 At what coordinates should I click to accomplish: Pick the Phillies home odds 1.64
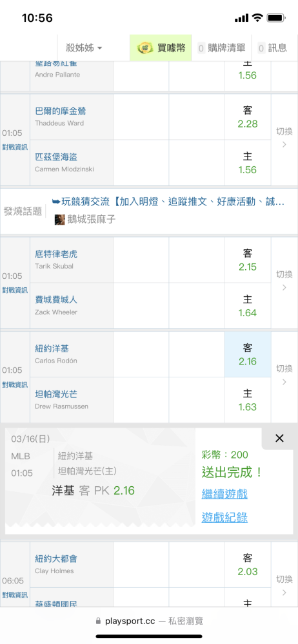coord(248,305)
